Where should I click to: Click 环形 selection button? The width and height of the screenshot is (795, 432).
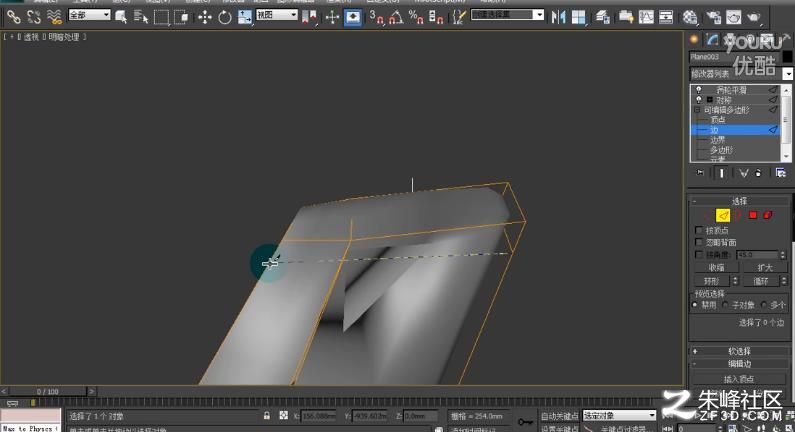(711, 280)
